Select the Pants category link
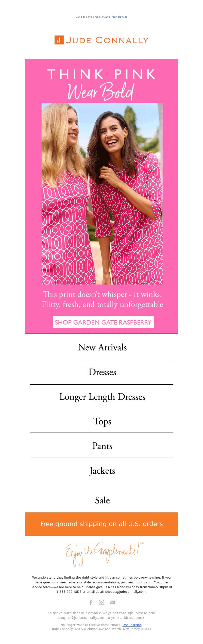The image size is (203, 644). (102, 446)
